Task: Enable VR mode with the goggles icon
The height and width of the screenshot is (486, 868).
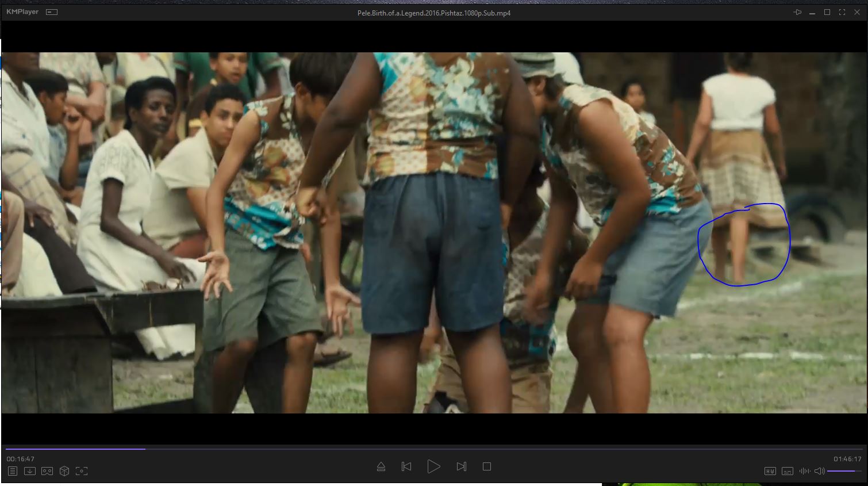Action: click(x=47, y=471)
